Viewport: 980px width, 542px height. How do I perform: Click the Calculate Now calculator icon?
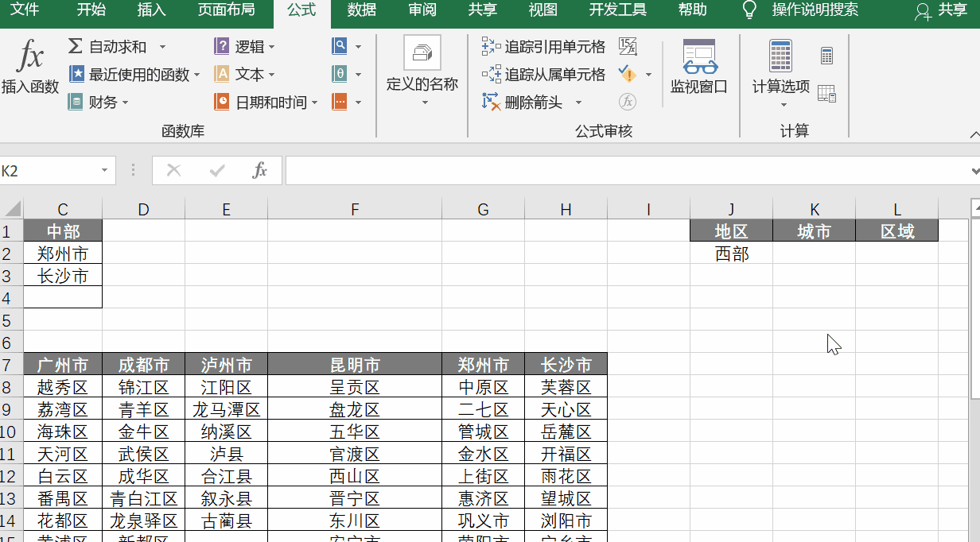826,56
